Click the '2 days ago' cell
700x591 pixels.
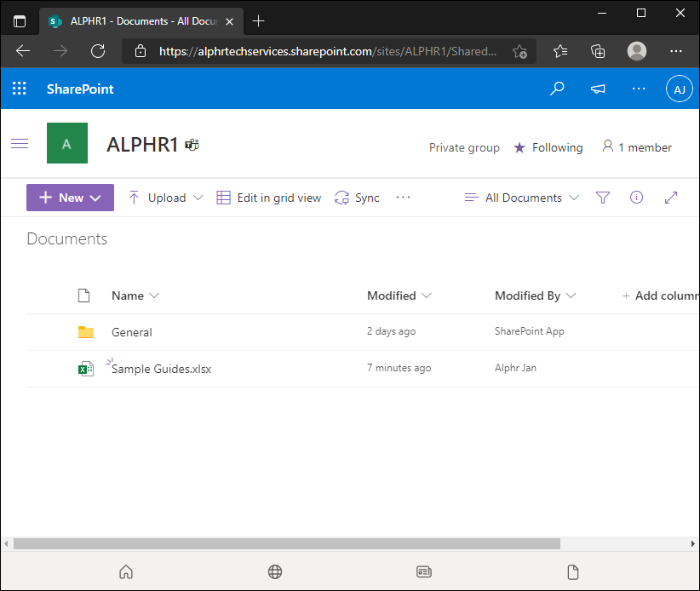(x=391, y=331)
